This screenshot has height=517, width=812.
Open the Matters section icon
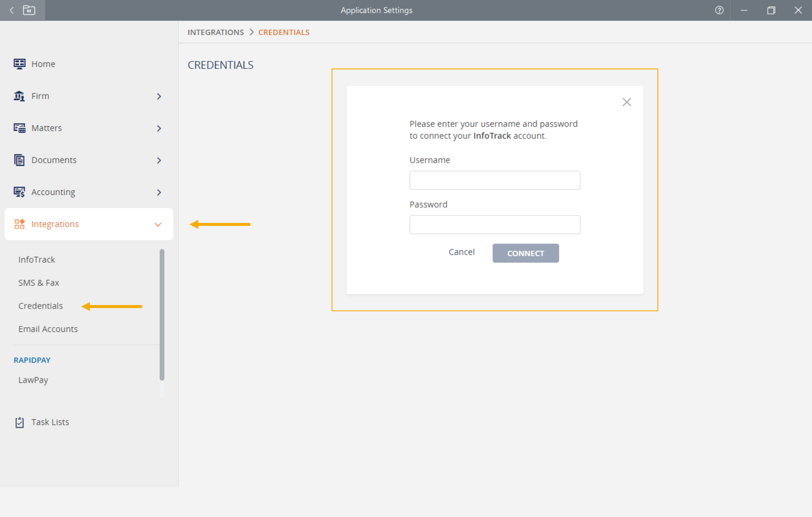[x=19, y=128]
